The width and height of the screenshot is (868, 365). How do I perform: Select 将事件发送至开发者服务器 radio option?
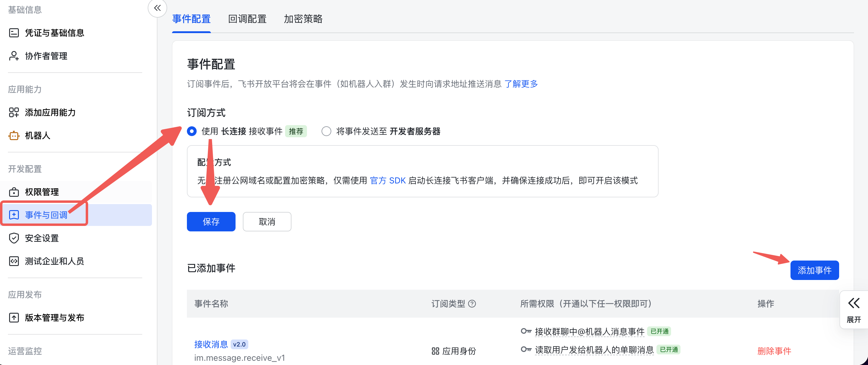(x=326, y=131)
